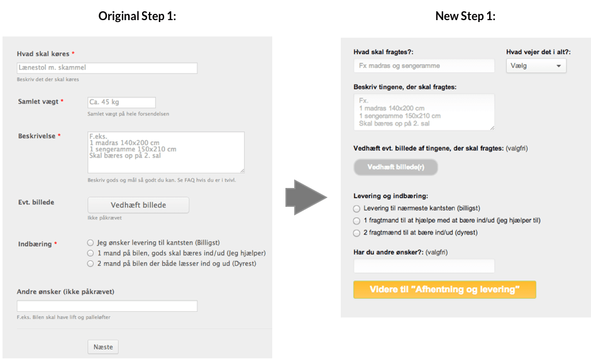Select '1 fragtmand til at hjælpe' radio

click(x=357, y=221)
